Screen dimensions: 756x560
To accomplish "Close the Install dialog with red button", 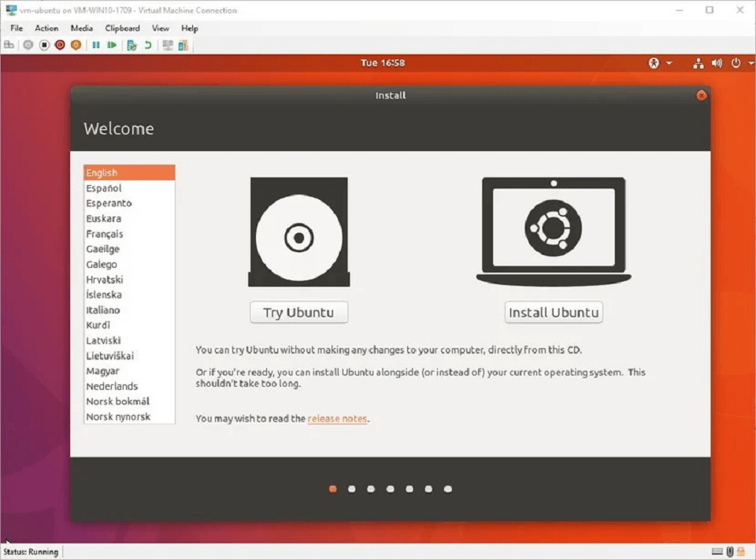I will [x=701, y=95].
